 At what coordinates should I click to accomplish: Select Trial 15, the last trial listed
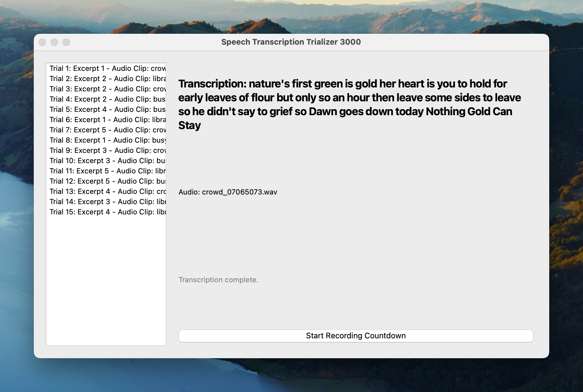[x=106, y=212]
